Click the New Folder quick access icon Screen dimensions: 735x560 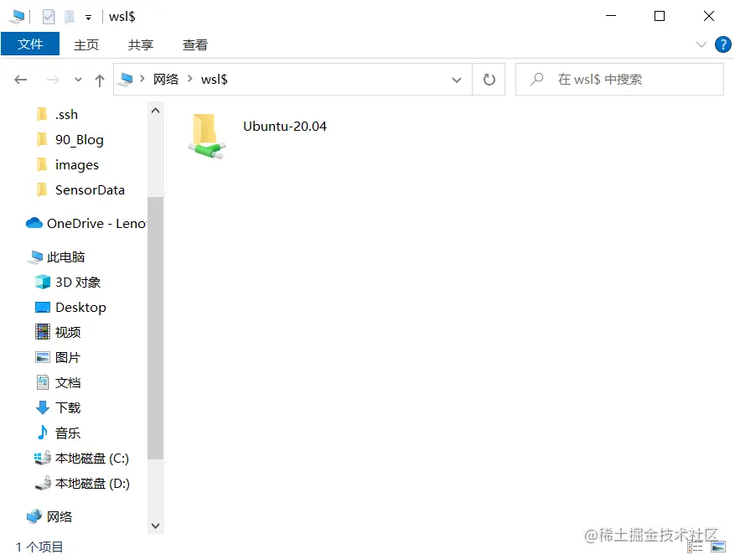(70, 17)
